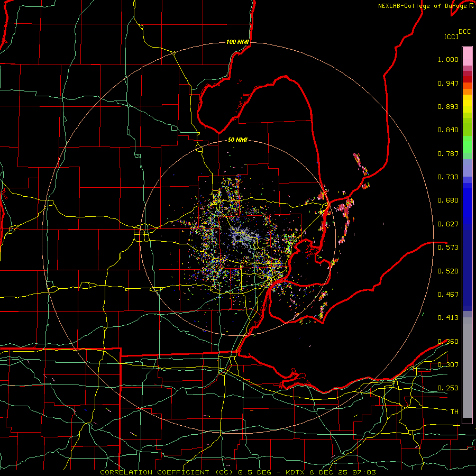Select the 0.840 scale value
This screenshot has width=476, height=476.
coord(448,130)
